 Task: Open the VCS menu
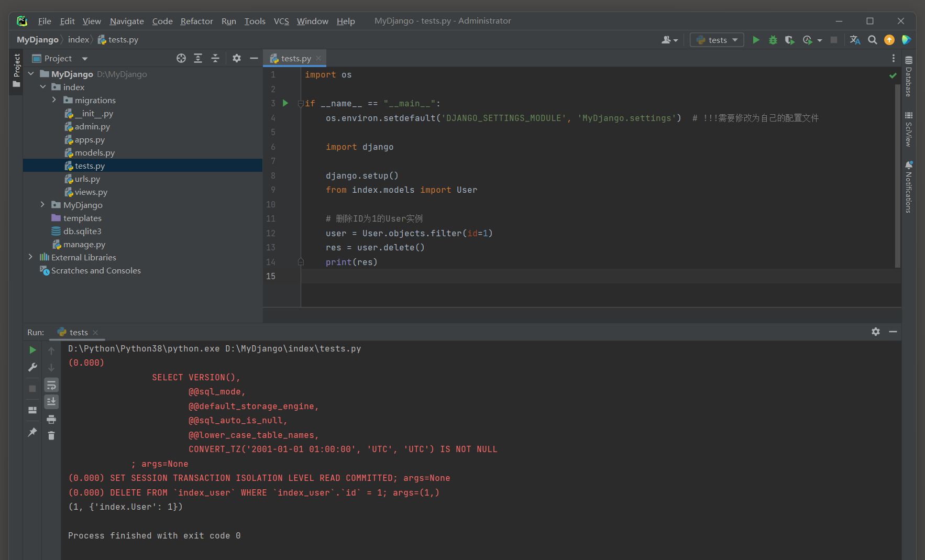click(281, 21)
